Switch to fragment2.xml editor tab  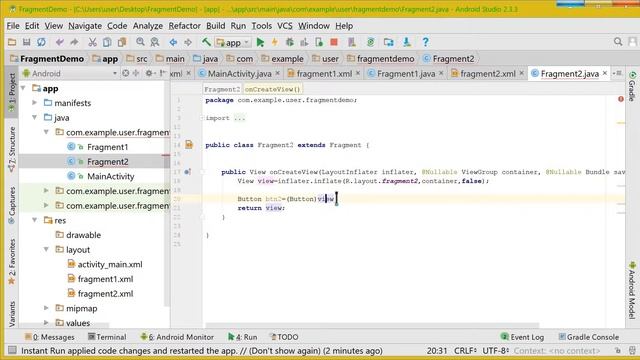(488, 73)
